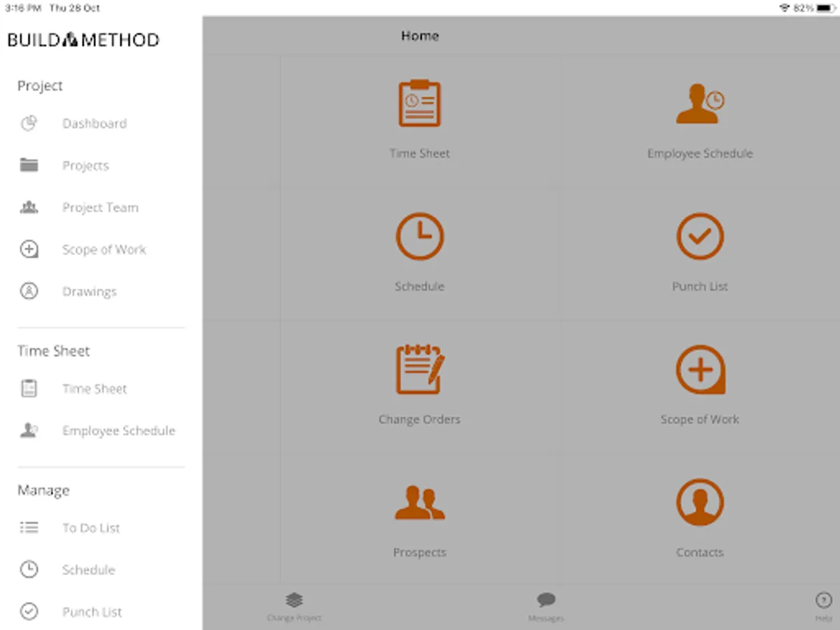Viewport: 840px width, 630px height.
Task: Open the Contacts person icon
Action: 700,503
